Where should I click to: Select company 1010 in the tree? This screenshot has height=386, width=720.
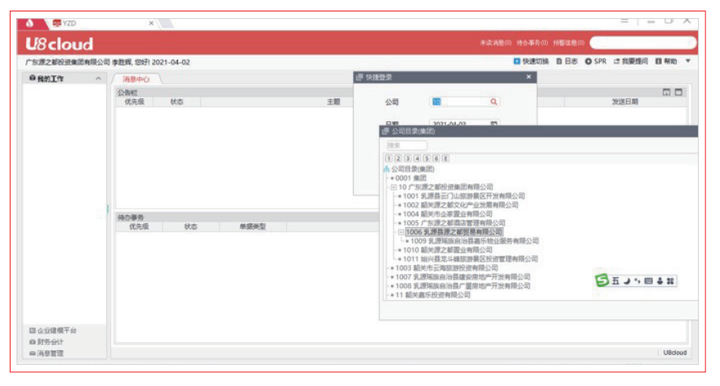coord(447,250)
